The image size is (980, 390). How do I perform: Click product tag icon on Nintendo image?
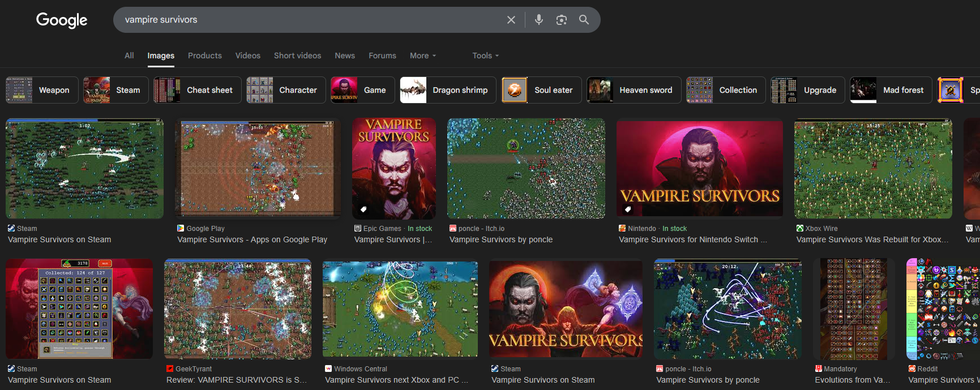pyautogui.click(x=628, y=209)
